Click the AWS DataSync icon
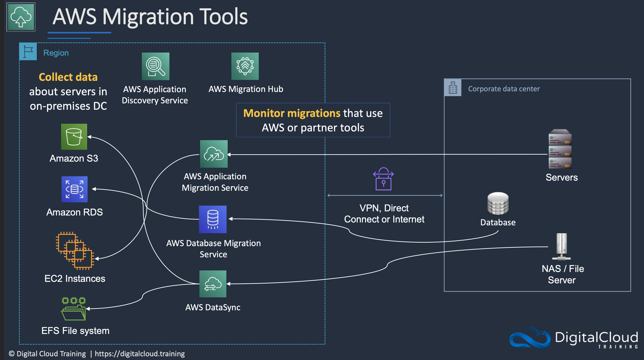Image resolution: width=644 pixels, height=360 pixels. (213, 284)
